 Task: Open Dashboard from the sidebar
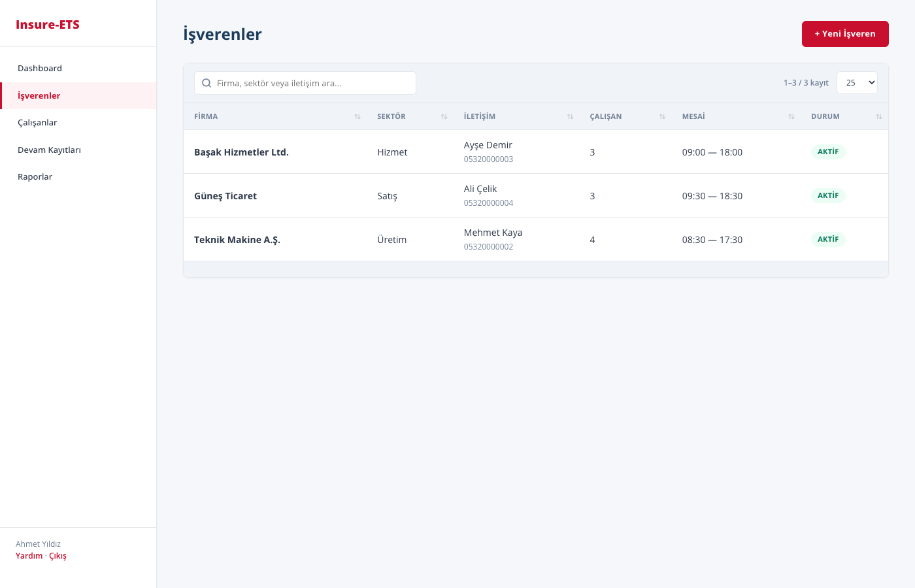pos(40,68)
